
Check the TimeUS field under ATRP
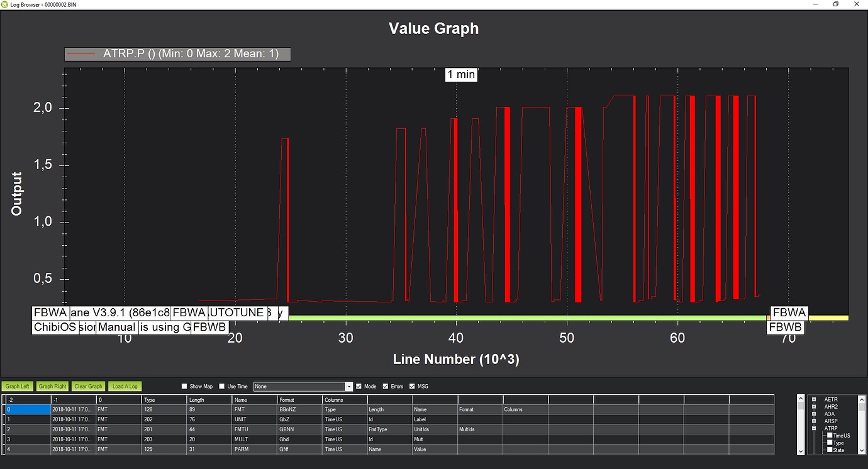(830, 435)
